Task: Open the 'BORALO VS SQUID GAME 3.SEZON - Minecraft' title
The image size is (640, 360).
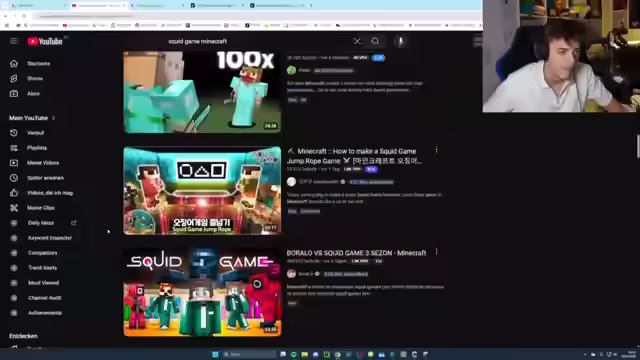Action: pos(356,253)
